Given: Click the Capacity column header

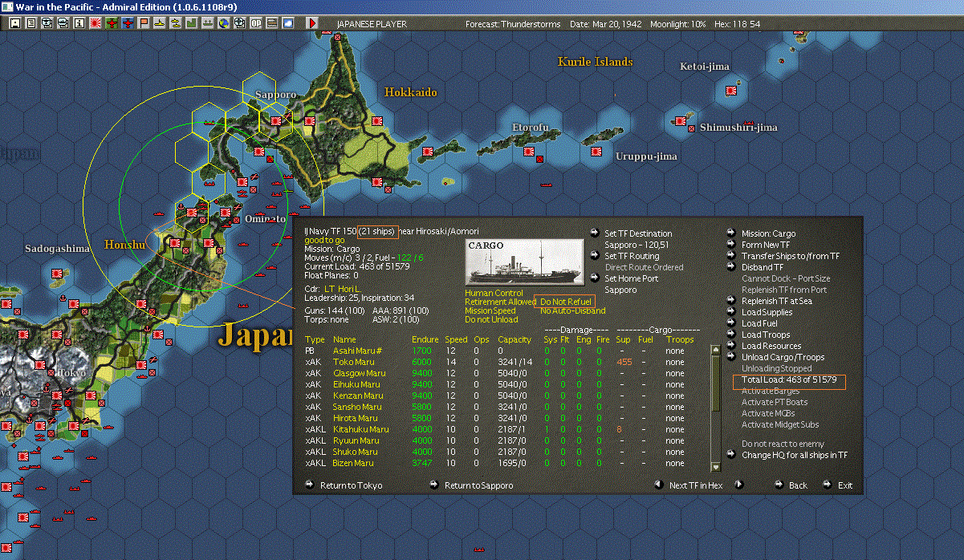Looking at the screenshot, I should pyautogui.click(x=515, y=339).
